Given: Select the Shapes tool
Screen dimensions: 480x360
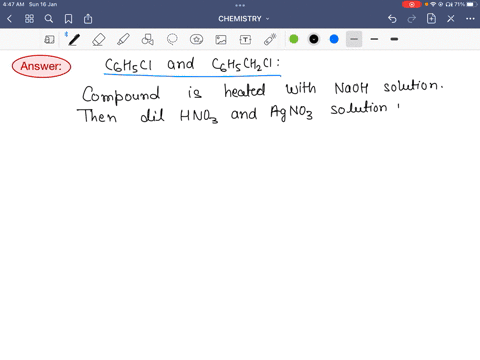Looking at the screenshot, I should pyautogui.click(x=148, y=40).
